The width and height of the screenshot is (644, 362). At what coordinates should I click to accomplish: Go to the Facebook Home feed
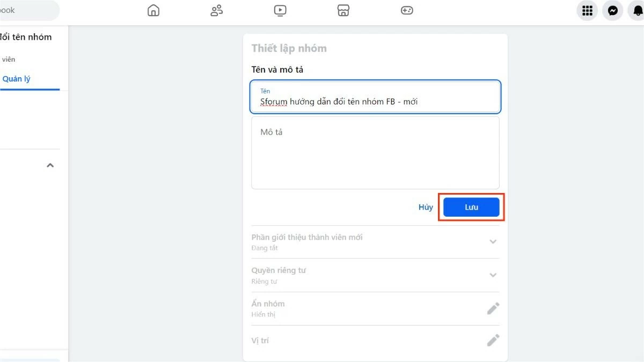[x=153, y=10]
